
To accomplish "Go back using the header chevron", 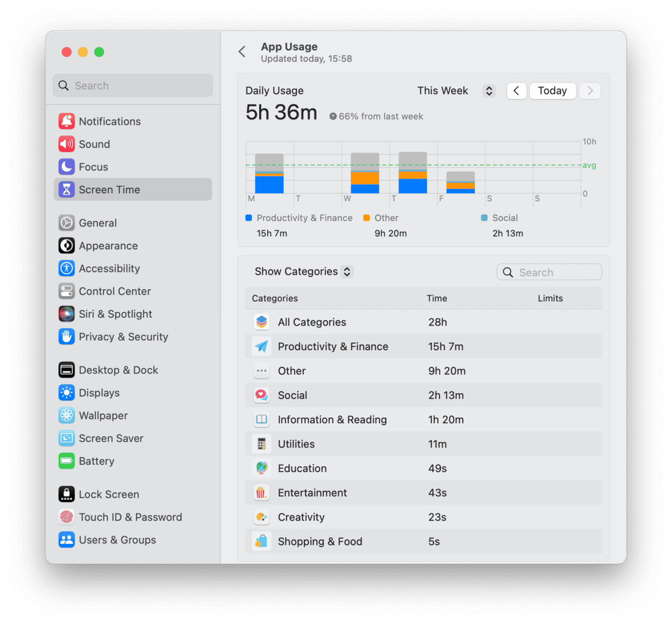I will [x=242, y=52].
